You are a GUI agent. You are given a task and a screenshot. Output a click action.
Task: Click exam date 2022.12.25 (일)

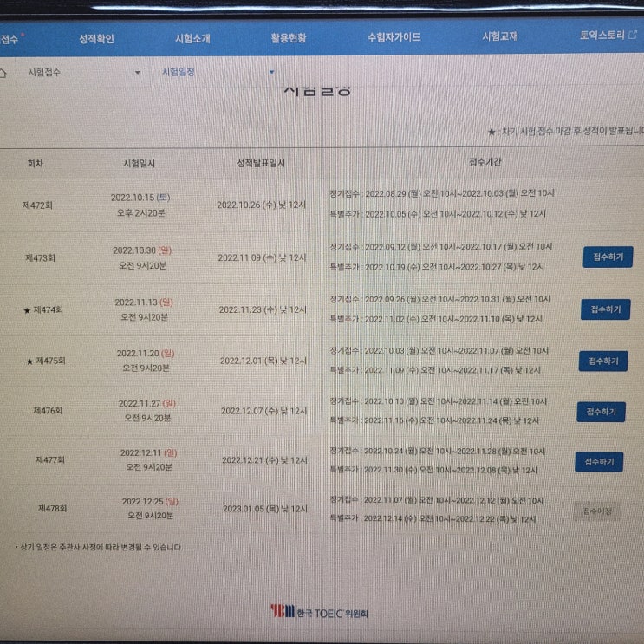(150, 502)
